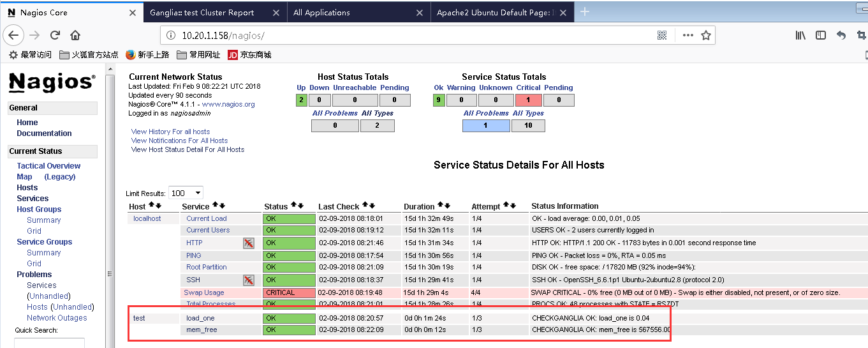The height and width of the screenshot is (348, 868).
Task: Open the page actions three-dot menu
Action: 688,35
